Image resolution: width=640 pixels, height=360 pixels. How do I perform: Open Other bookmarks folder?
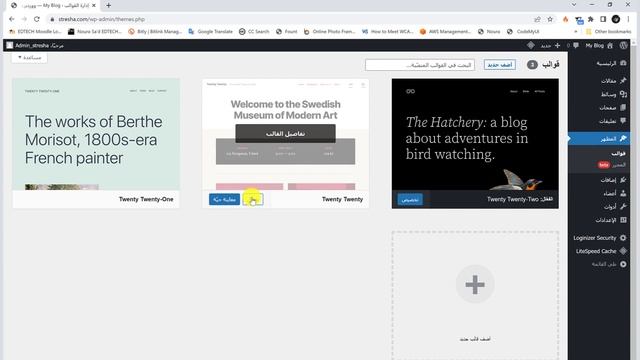click(608, 31)
